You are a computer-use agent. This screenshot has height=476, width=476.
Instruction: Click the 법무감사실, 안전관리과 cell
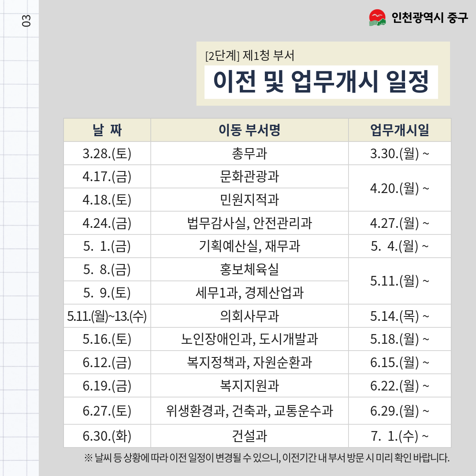coord(249,223)
